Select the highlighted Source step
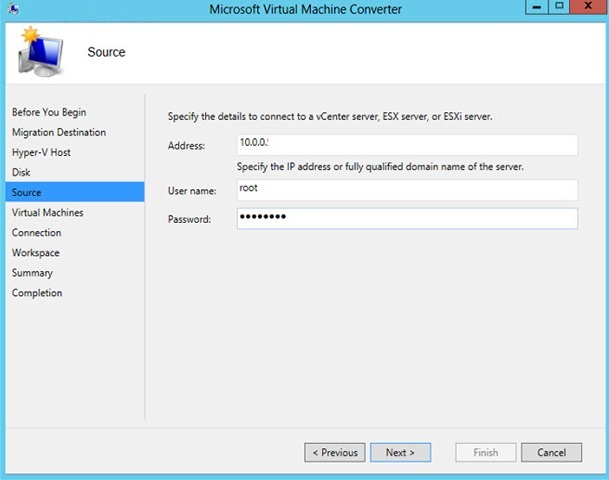This screenshot has width=609, height=480. click(x=75, y=192)
